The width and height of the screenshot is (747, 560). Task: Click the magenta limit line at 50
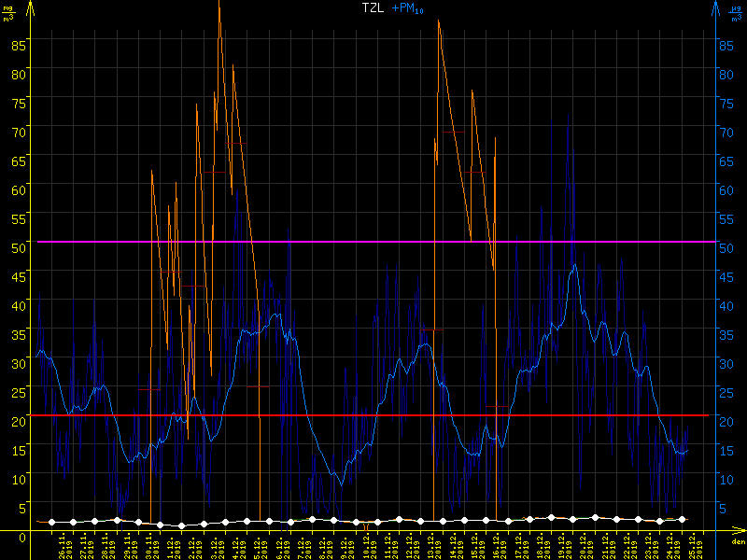(373, 242)
